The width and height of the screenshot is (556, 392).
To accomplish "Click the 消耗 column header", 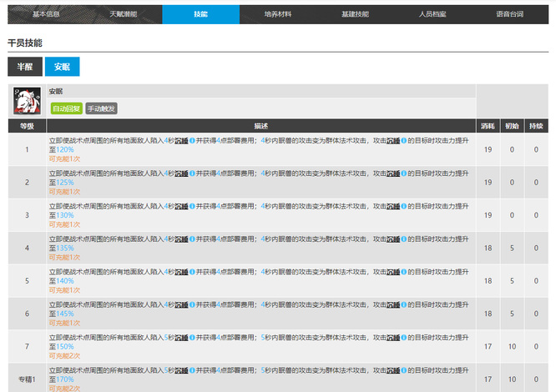I will (x=488, y=126).
